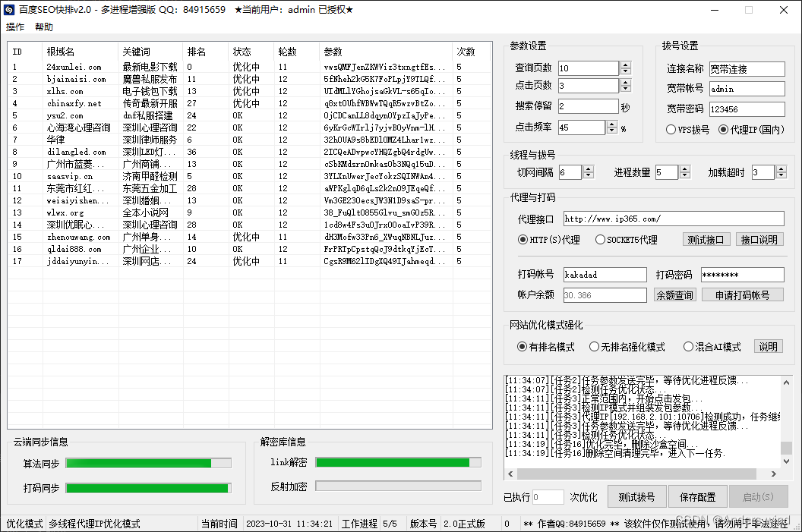The image size is (802, 532).
Task: Increase 查询页数 with up arrow
Action: pyautogui.click(x=625, y=65)
